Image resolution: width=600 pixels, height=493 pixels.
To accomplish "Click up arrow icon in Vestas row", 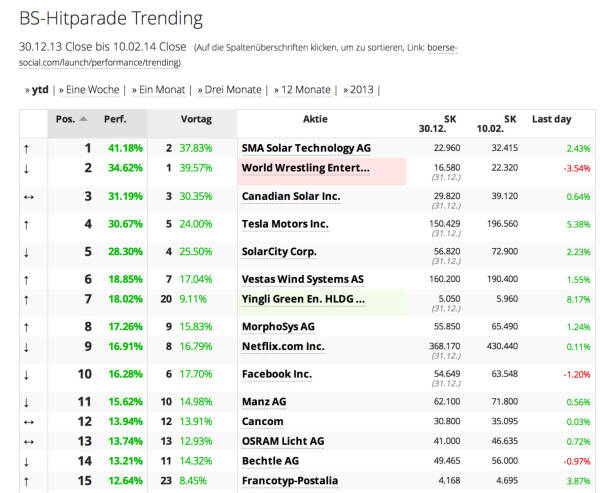I will 26,280.
